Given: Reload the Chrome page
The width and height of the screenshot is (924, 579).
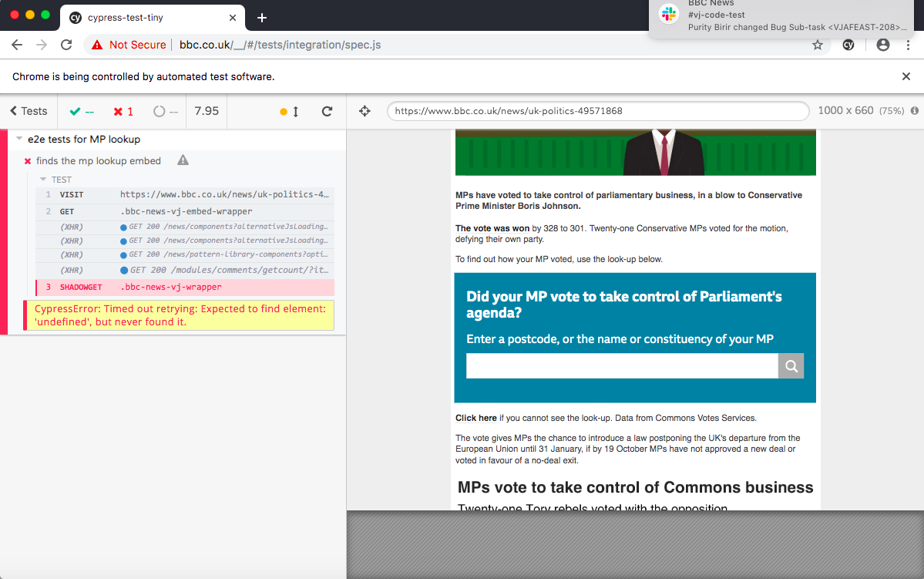Looking at the screenshot, I should point(66,45).
